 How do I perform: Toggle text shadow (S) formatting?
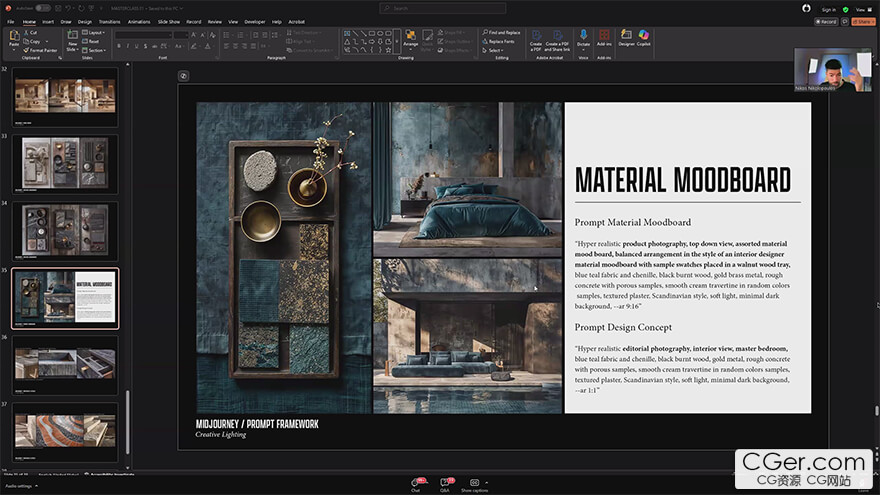(145, 46)
